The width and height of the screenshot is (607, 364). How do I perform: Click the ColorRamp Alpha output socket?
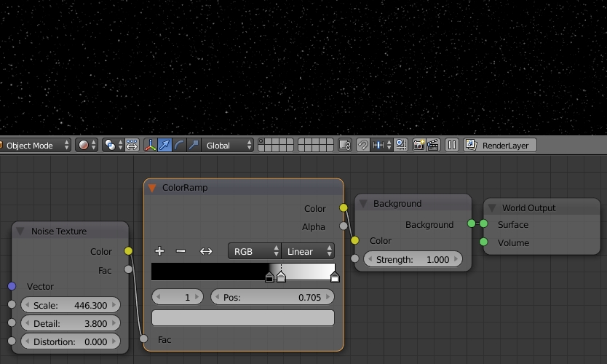click(344, 226)
